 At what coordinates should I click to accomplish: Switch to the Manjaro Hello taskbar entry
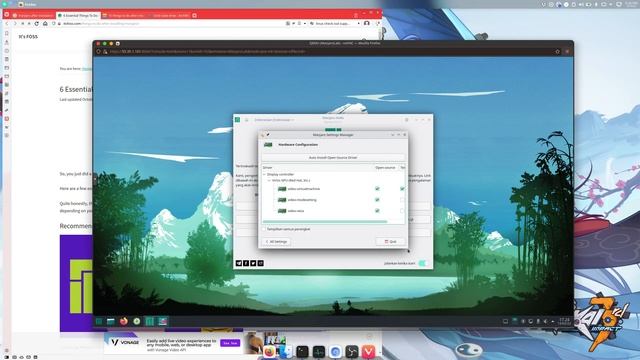click(150, 321)
